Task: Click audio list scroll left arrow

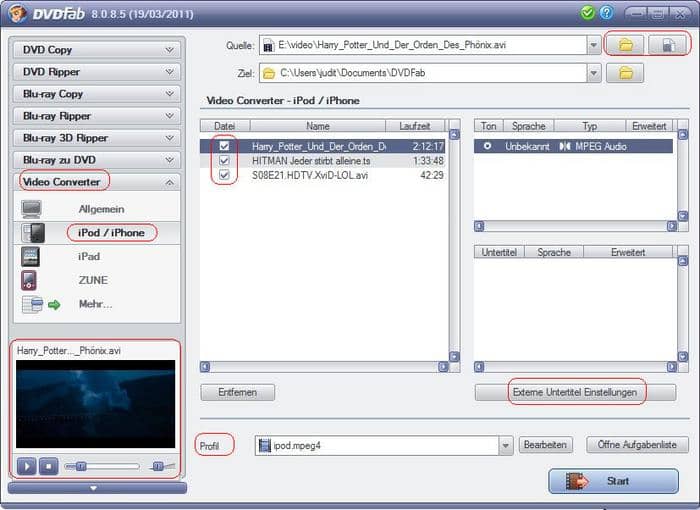Action: 479,226
